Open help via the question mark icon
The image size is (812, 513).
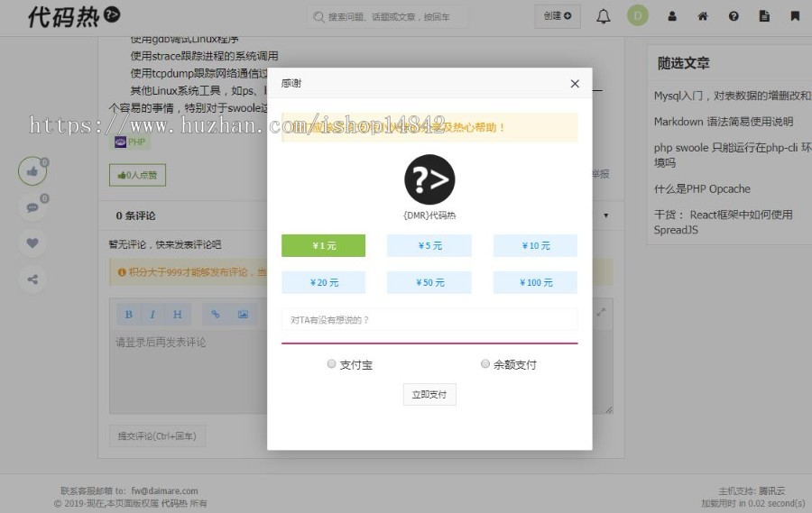[x=734, y=16]
